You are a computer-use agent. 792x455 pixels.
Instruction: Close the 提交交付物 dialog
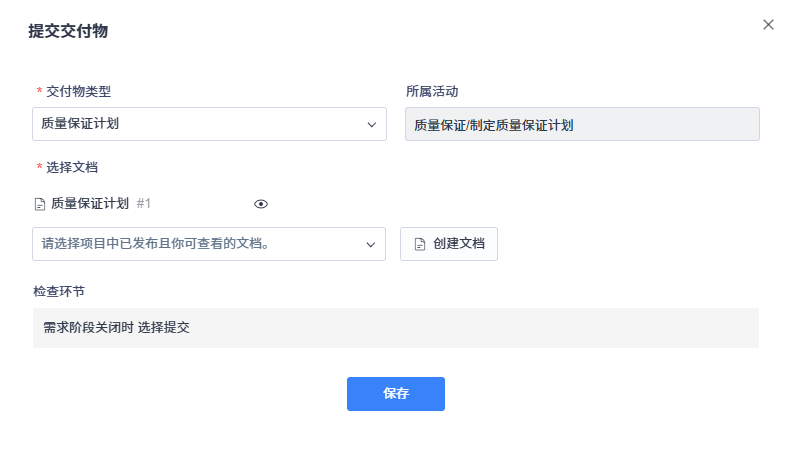tap(768, 25)
